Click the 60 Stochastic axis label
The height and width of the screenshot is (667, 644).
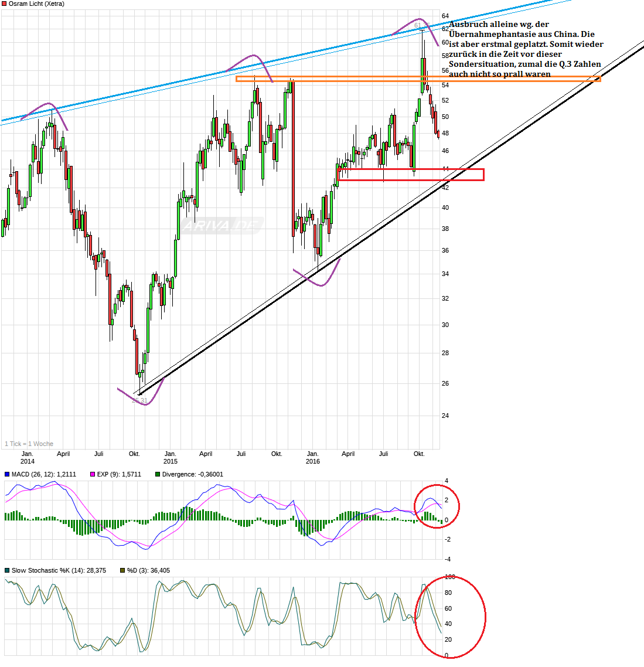[448, 609]
